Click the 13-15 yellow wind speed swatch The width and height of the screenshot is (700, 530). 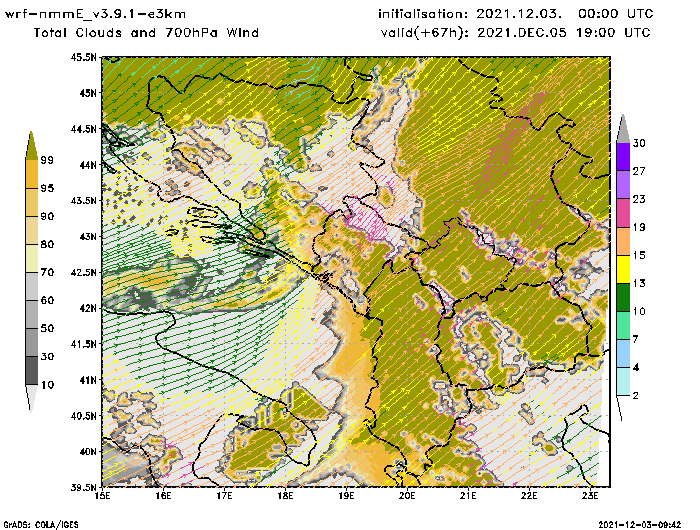tap(623, 269)
